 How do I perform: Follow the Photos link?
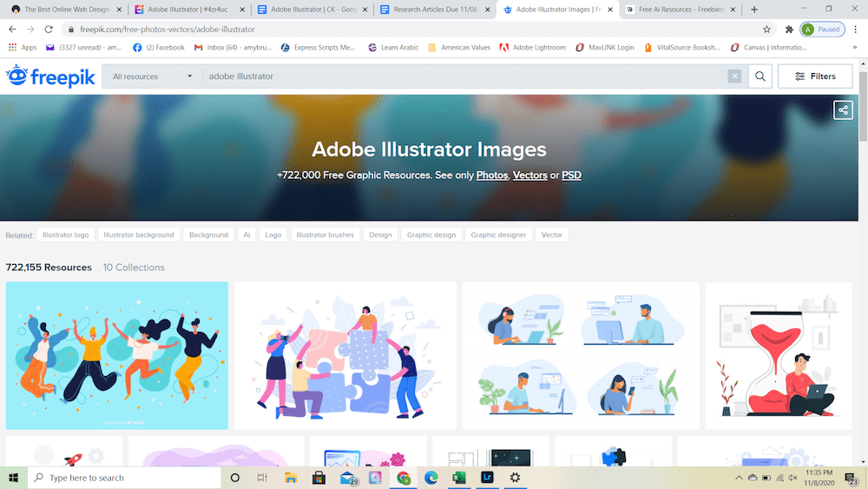point(491,175)
